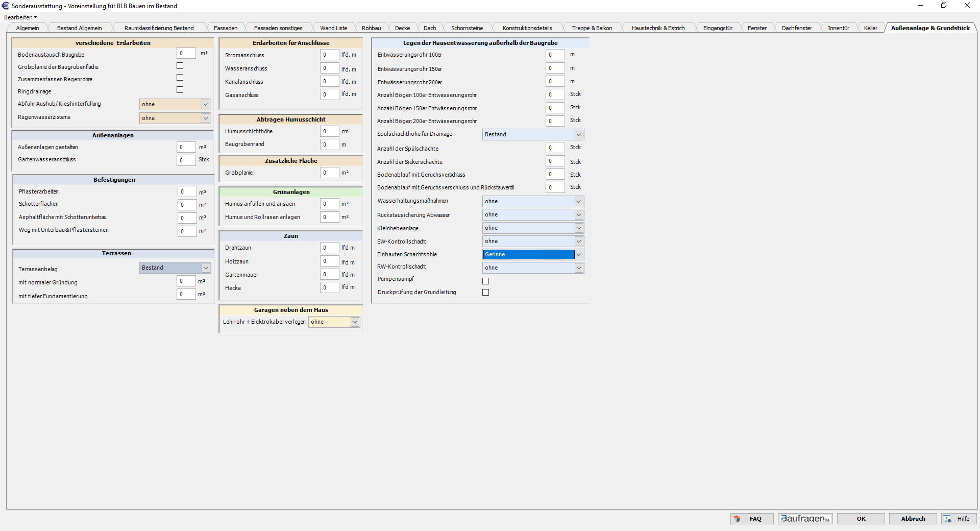Confirm settings with the OK button
The image size is (980, 531).
861,519
